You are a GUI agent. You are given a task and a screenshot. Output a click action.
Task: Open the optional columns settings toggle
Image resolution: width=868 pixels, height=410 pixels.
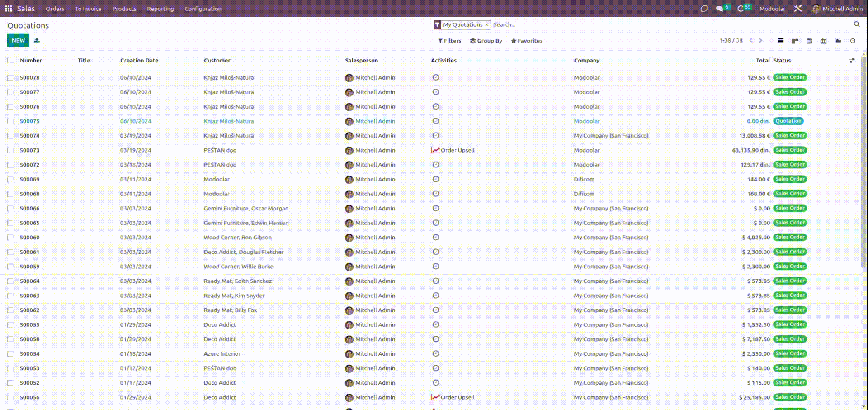tap(852, 61)
